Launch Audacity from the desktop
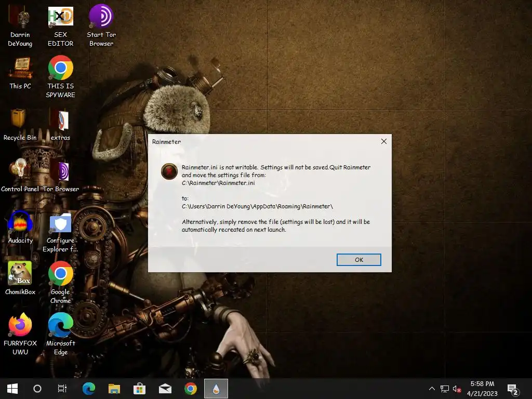This screenshot has width=532, height=399. click(20, 228)
